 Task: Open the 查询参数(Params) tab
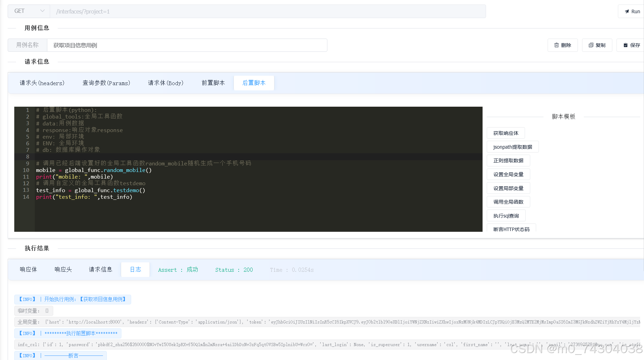(x=106, y=83)
